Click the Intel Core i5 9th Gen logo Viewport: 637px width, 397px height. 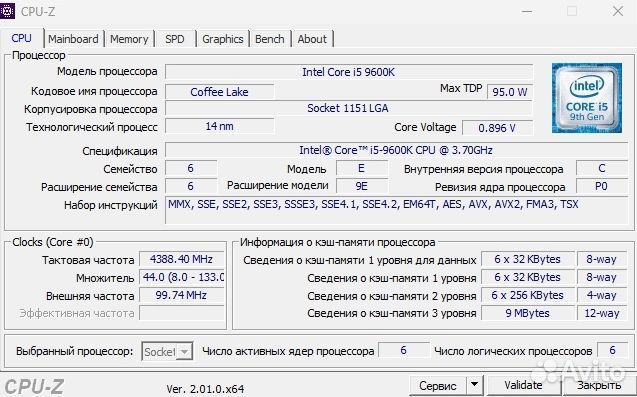(x=587, y=98)
